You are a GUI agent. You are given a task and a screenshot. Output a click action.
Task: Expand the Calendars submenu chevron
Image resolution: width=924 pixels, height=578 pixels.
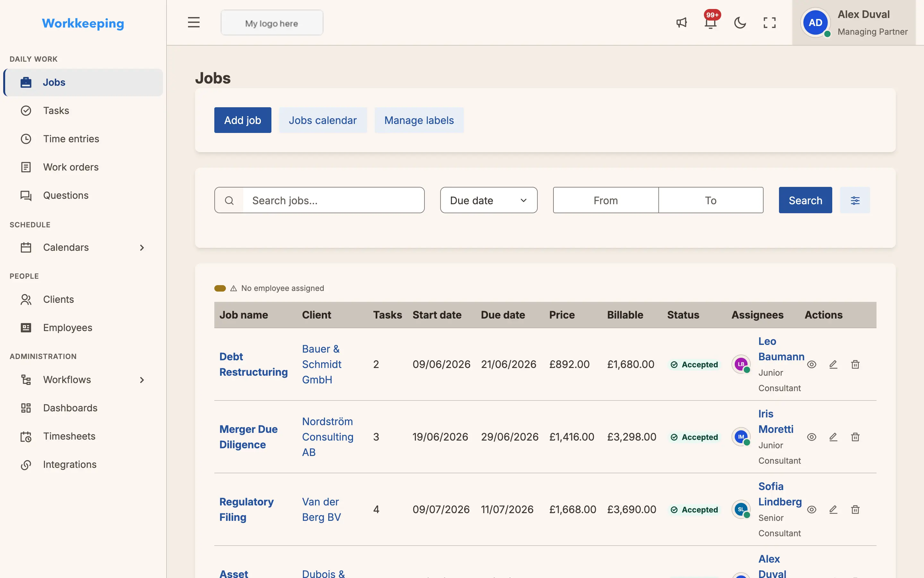click(x=142, y=248)
